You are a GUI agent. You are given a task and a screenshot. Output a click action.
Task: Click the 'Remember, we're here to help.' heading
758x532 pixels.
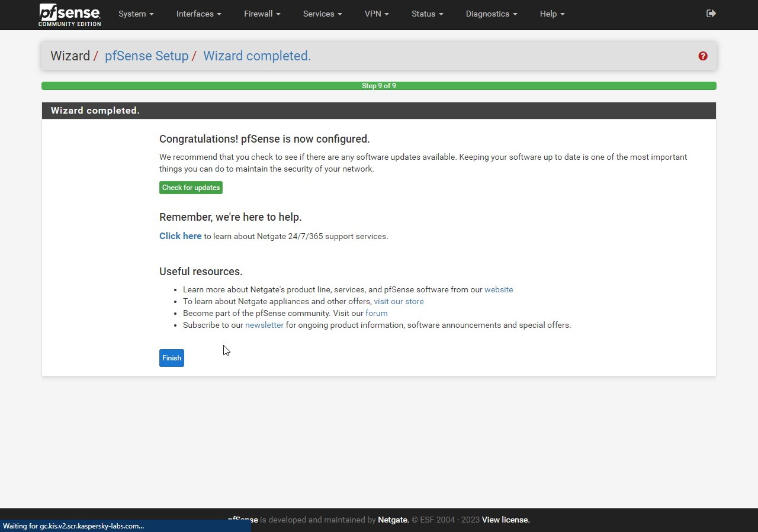230,217
